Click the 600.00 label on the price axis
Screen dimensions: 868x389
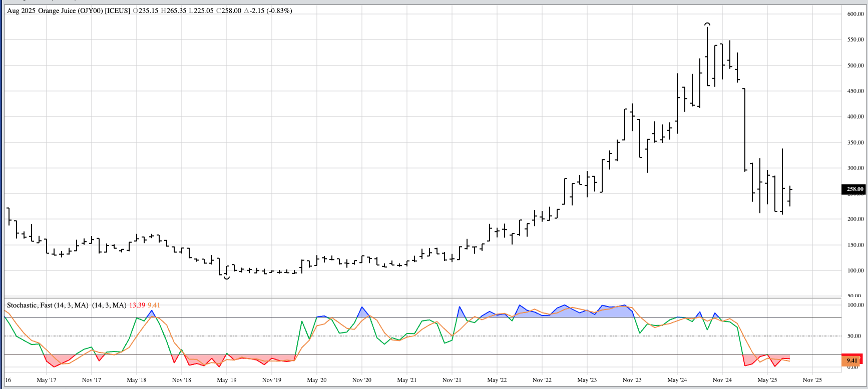pos(855,14)
